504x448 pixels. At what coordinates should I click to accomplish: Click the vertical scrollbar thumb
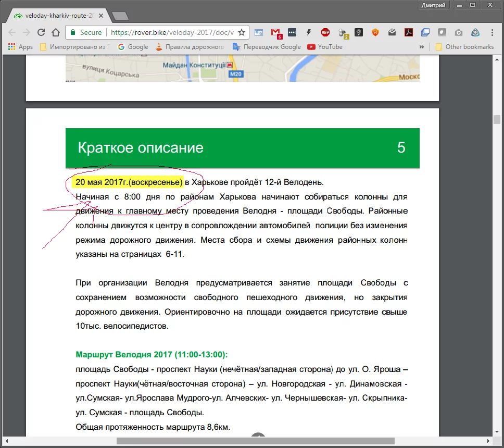497,119
